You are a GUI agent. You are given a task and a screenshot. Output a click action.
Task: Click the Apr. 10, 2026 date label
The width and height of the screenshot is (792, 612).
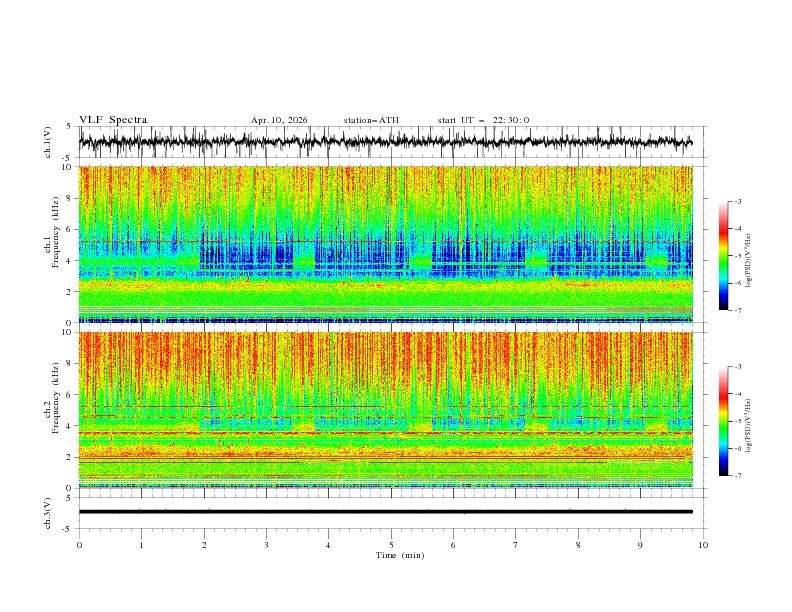click(x=279, y=120)
